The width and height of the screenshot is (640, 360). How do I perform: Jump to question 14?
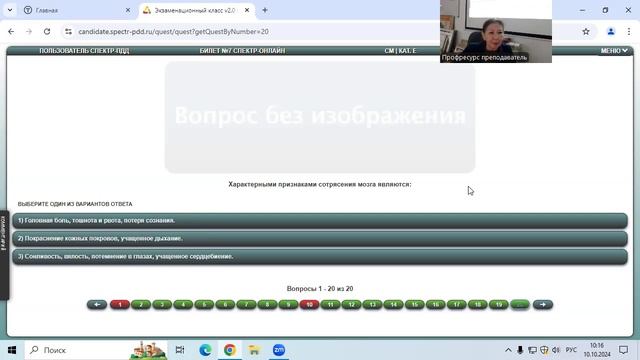(x=393, y=304)
